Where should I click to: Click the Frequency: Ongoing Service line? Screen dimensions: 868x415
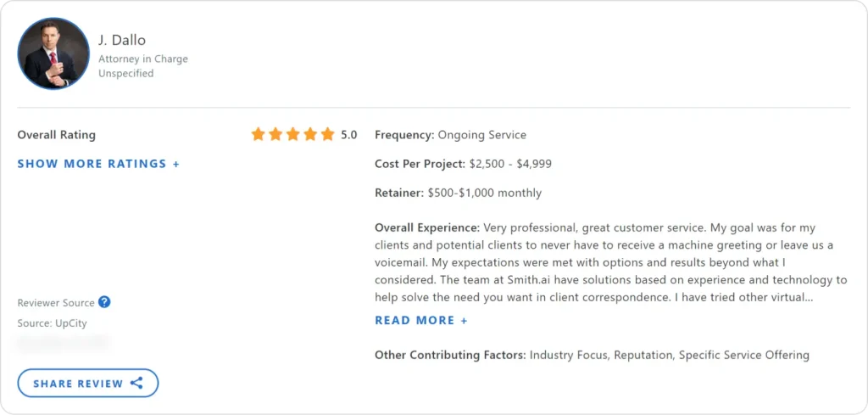coord(450,135)
